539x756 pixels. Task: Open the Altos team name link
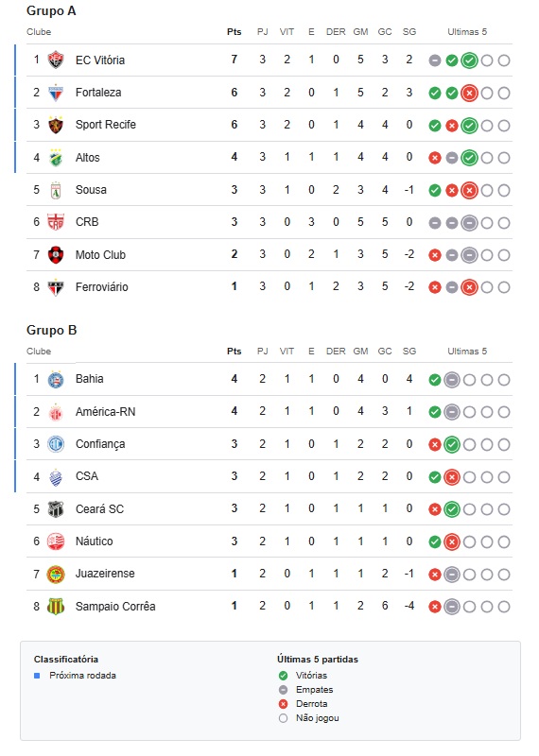(87, 158)
